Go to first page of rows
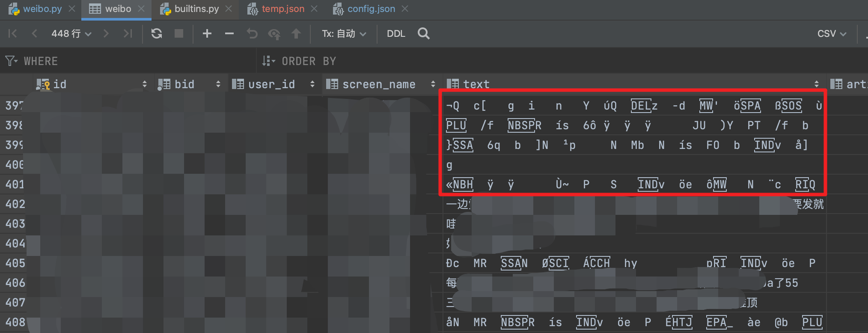Screen dimensions: 868x333 point(12,33)
